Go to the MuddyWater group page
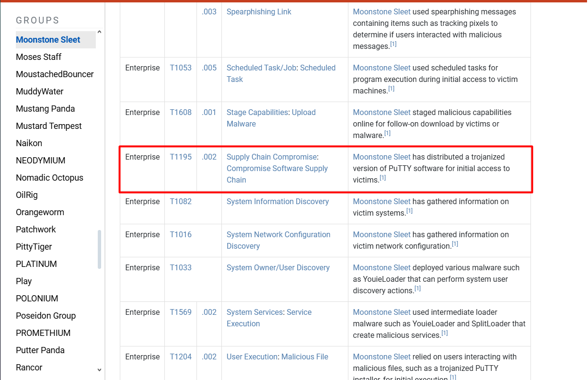 pyautogui.click(x=40, y=92)
